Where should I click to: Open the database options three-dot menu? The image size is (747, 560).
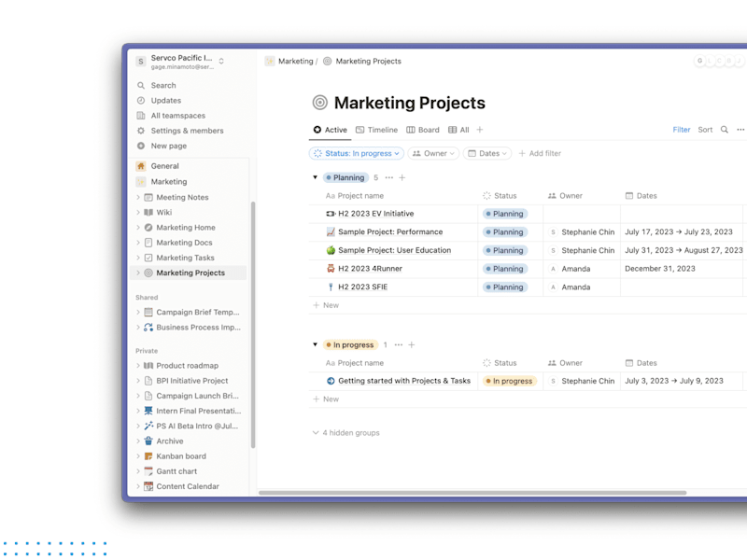click(740, 130)
